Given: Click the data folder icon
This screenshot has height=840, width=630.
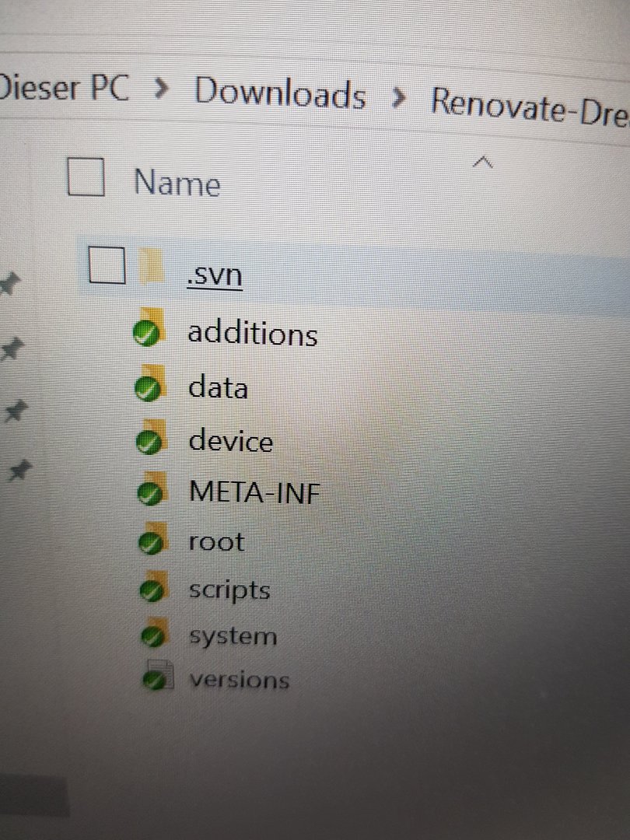Looking at the screenshot, I should pyautogui.click(x=149, y=383).
